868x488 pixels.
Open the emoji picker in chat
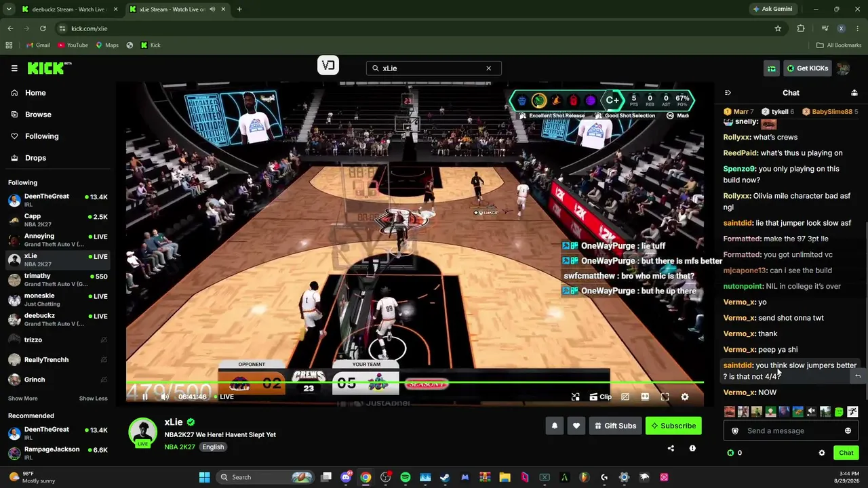(848, 430)
